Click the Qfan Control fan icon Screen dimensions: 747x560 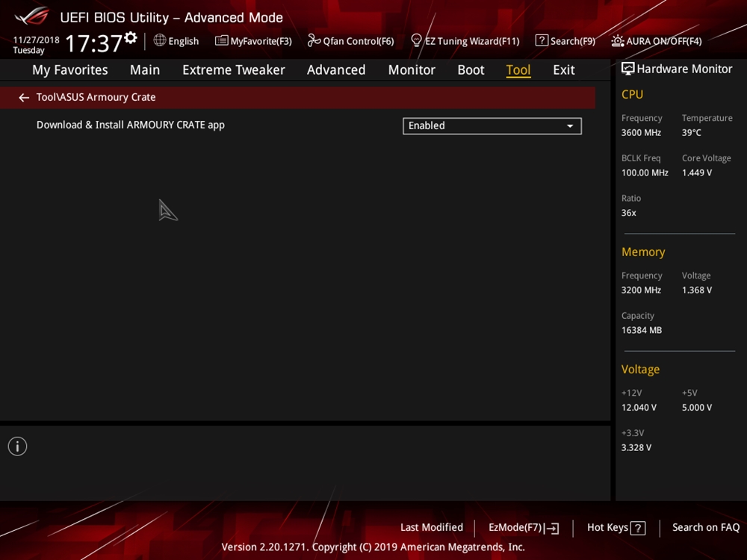[x=314, y=40]
